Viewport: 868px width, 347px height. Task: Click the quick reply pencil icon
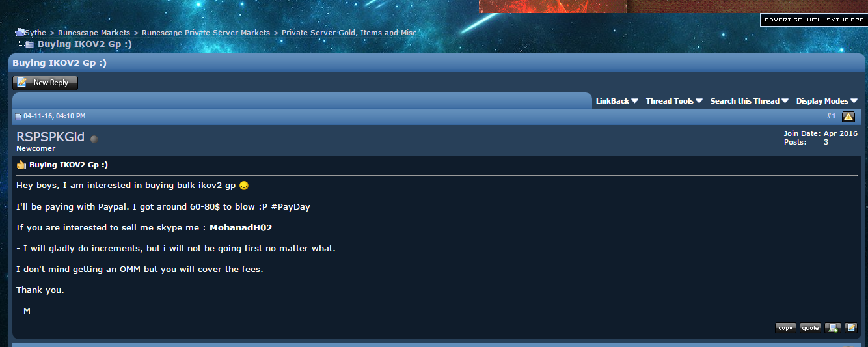[x=851, y=327]
